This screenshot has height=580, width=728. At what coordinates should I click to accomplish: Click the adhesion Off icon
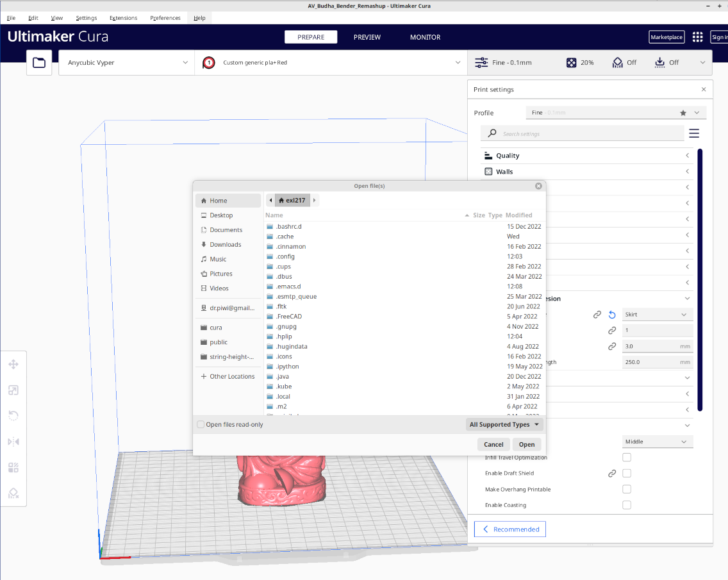click(x=660, y=62)
